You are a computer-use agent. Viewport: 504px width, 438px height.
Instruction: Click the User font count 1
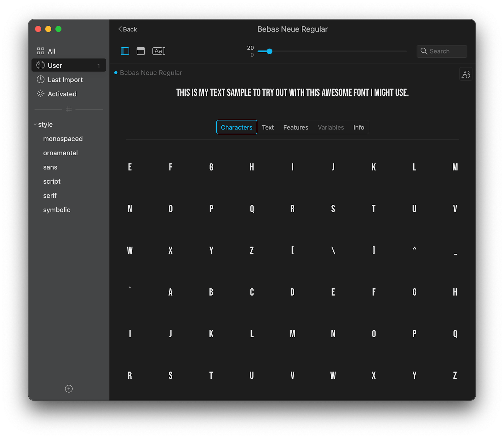tap(99, 66)
